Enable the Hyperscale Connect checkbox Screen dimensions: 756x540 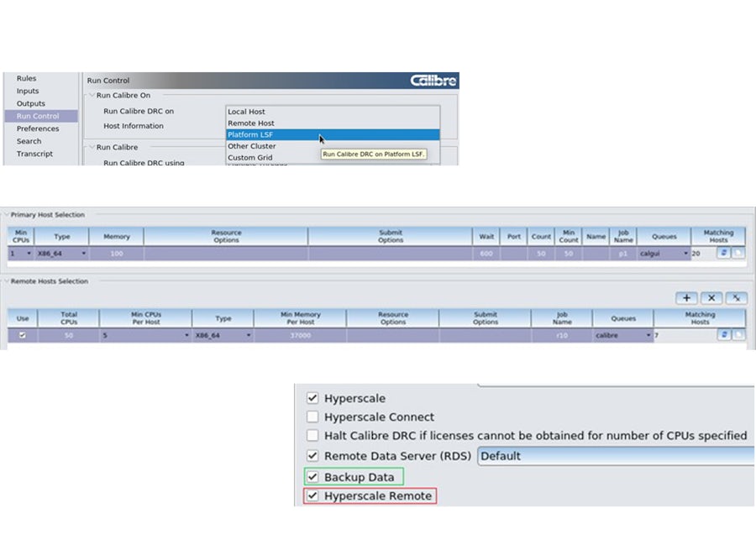pyautogui.click(x=312, y=417)
